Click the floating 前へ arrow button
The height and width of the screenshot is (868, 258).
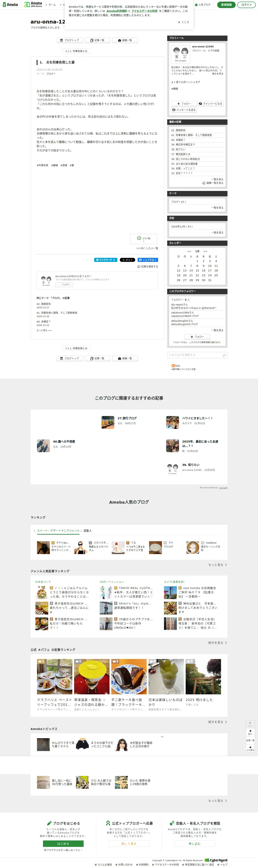point(250,732)
